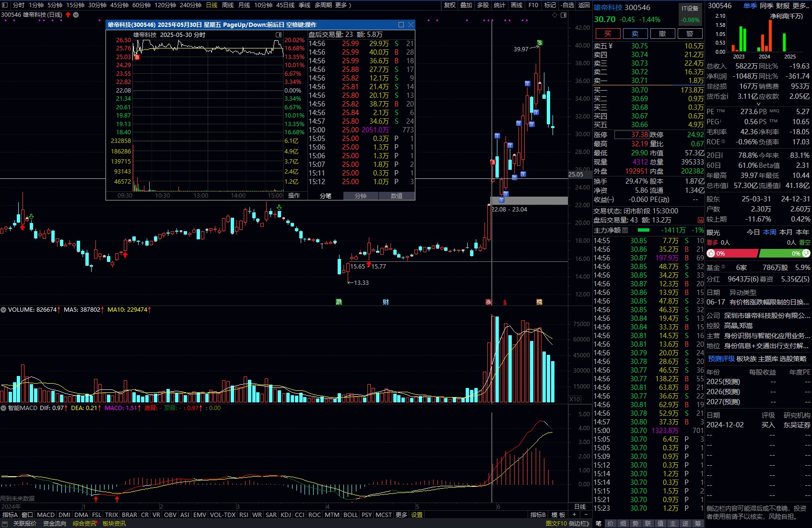Viewport: 812px width, 528px height.
Task: Select the BOLL indicator tab
Action: point(351,515)
